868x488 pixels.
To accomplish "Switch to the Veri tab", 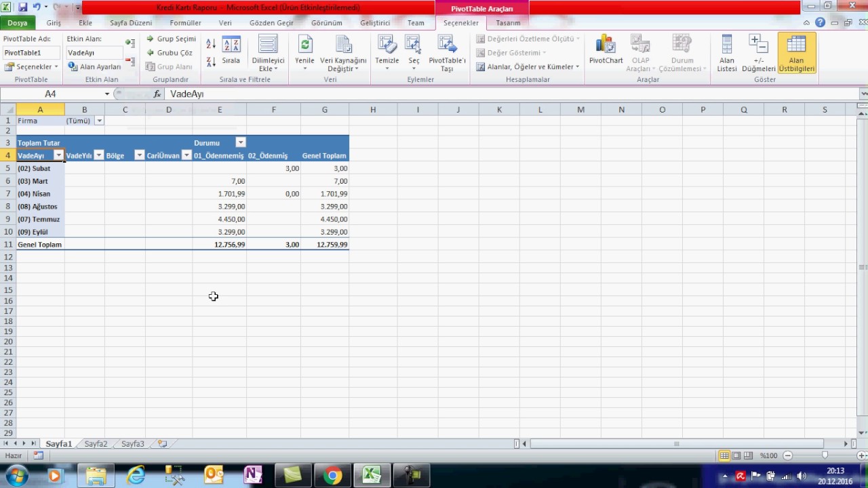I will tap(225, 22).
